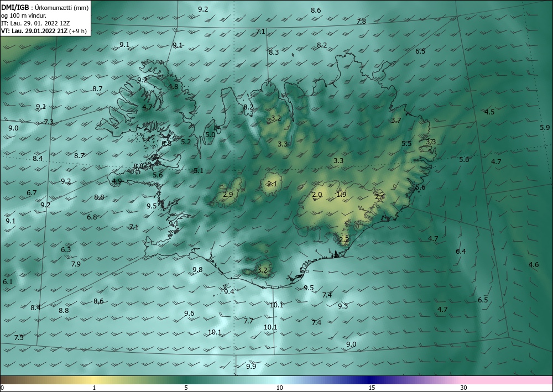Click the 8.3 value north of Iceland
The width and height of the screenshot is (553, 392).
[274, 52]
